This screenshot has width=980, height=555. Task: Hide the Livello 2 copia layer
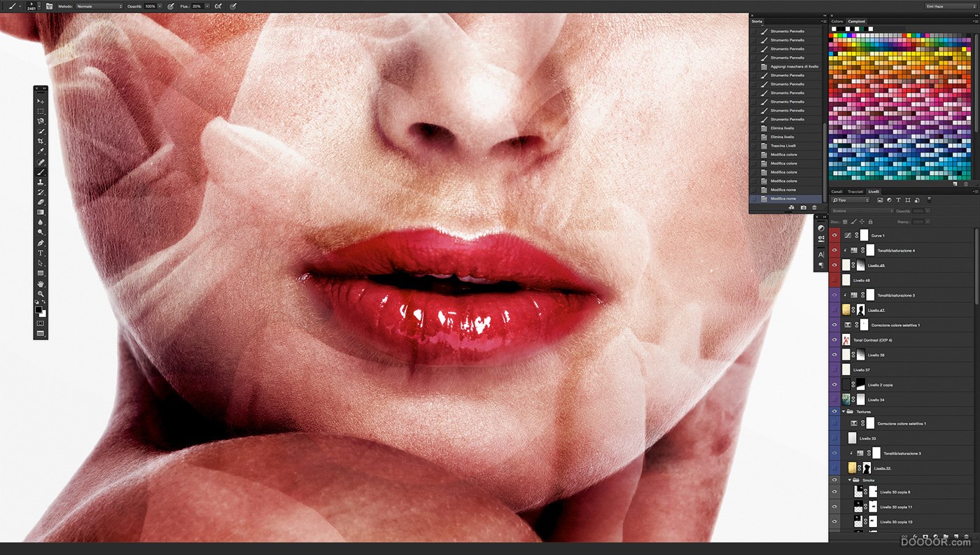click(x=834, y=385)
